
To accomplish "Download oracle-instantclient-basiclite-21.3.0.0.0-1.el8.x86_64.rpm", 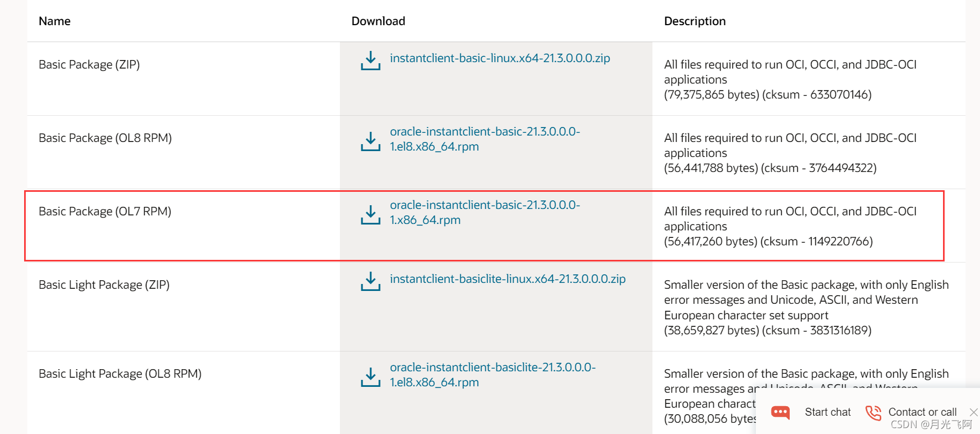I will [x=493, y=375].
